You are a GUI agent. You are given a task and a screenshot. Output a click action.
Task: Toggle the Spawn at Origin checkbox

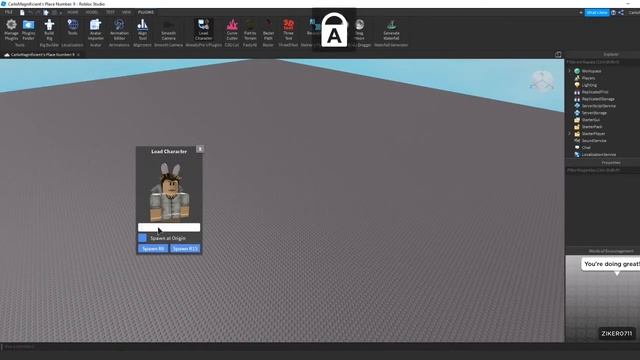142,238
